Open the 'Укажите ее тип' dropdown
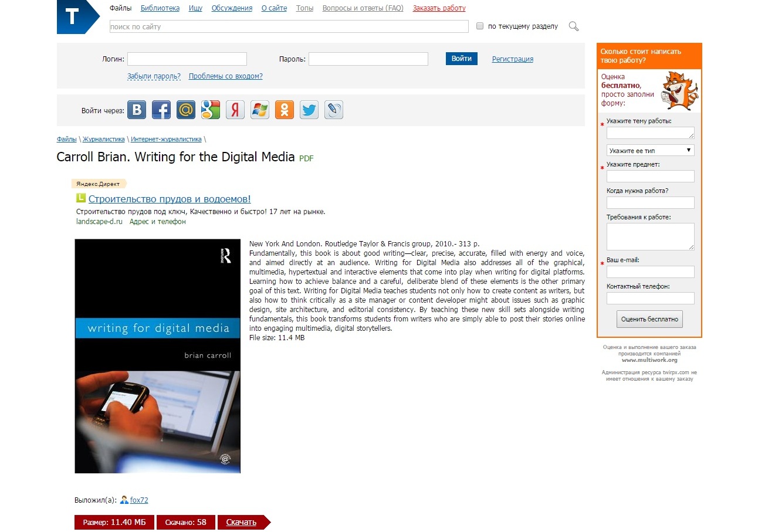 [650, 151]
